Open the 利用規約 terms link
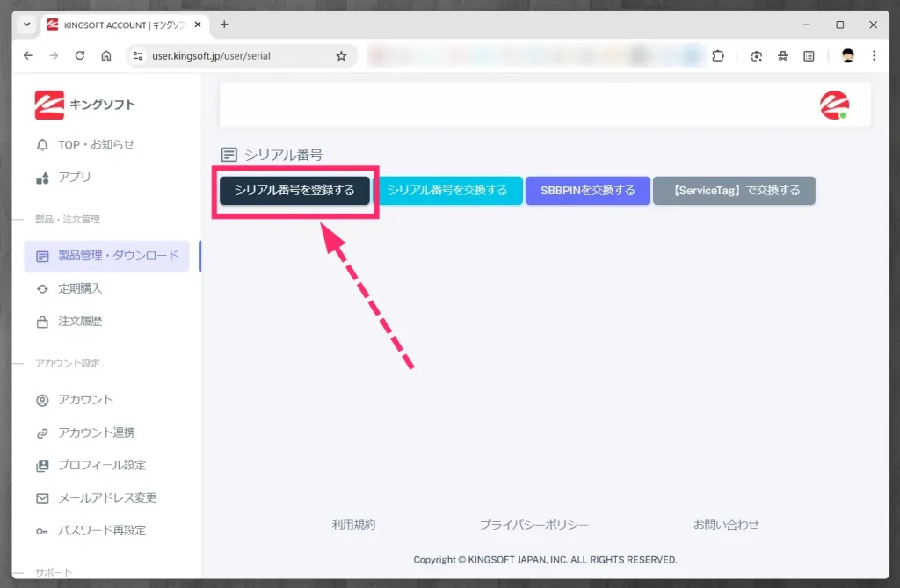This screenshot has width=900, height=588. point(353,525)
